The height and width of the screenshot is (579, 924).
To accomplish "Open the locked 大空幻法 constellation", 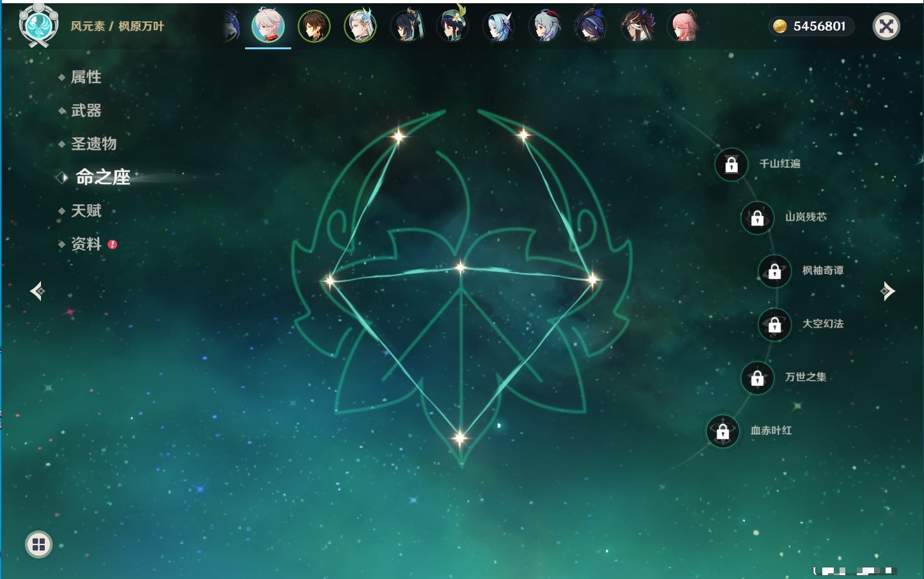I will pos(775,324).
